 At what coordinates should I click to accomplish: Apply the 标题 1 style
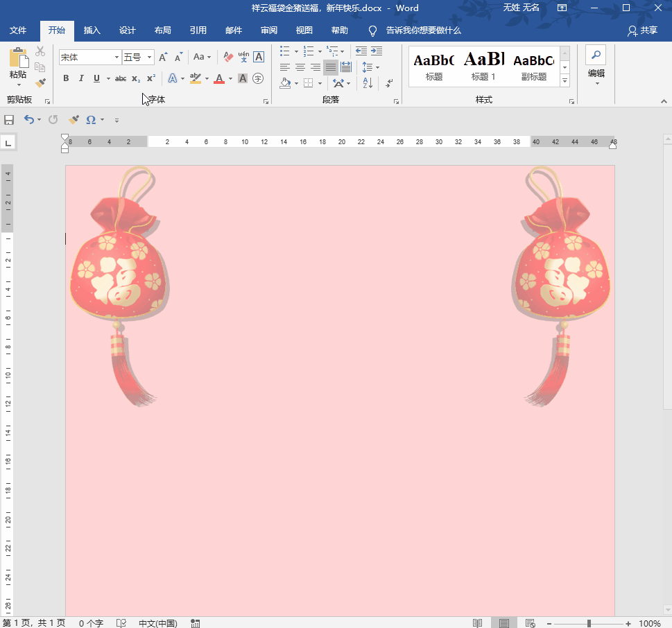(x=483, y=67)
